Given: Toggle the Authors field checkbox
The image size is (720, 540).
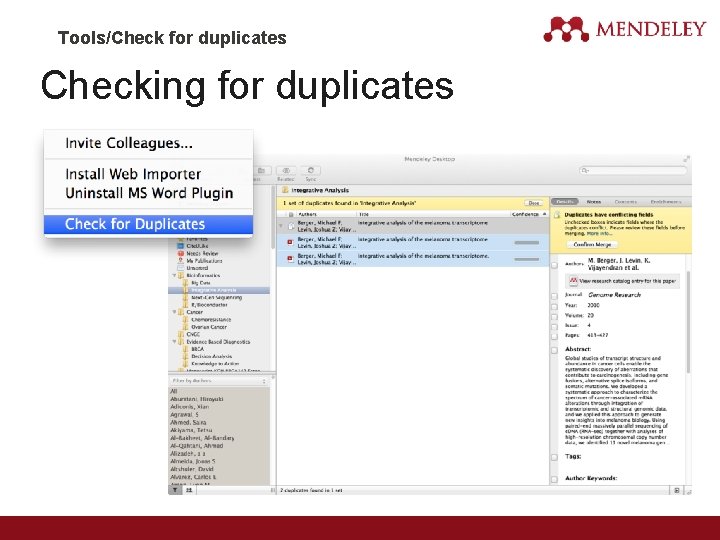Looking at the screenshot, I should 555,264.
